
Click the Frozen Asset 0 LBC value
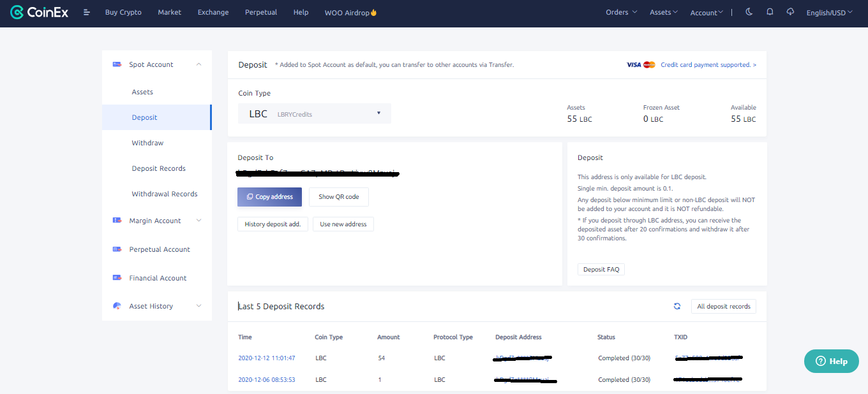click(x=653, y=119)
